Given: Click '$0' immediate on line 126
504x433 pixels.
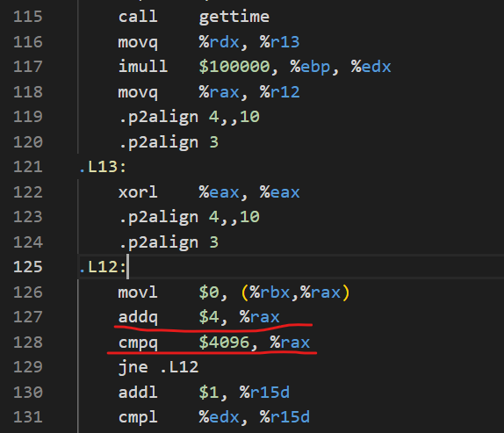Looking at the screenshot, I should 209,292.
